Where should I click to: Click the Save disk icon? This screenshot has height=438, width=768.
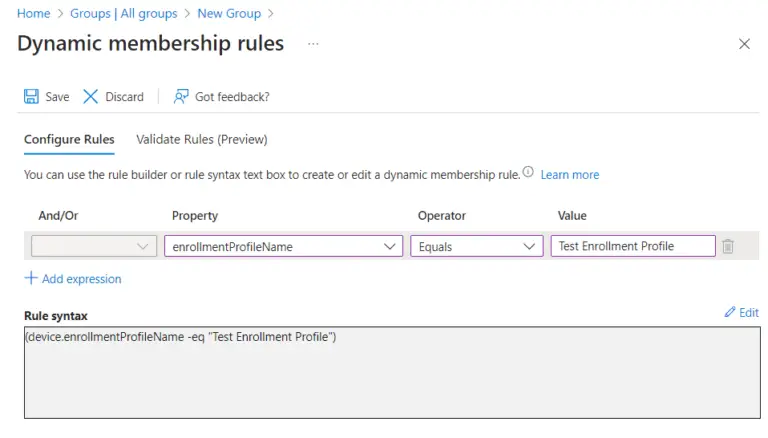pos(31,97)
